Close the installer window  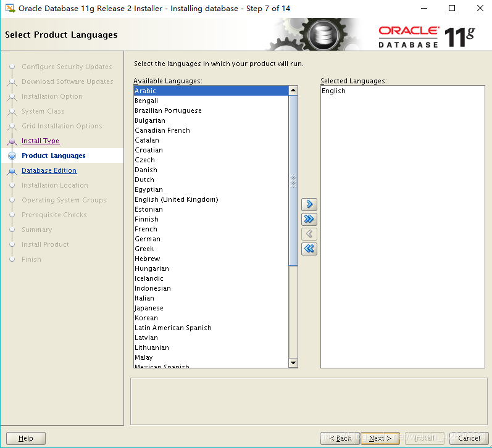pos(480,9)
